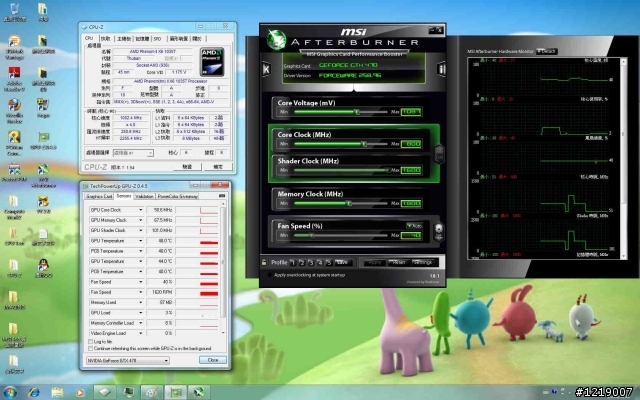Click the Forceware 258.96 driver version text
This screenshot has width=640, height=400.
350,76
